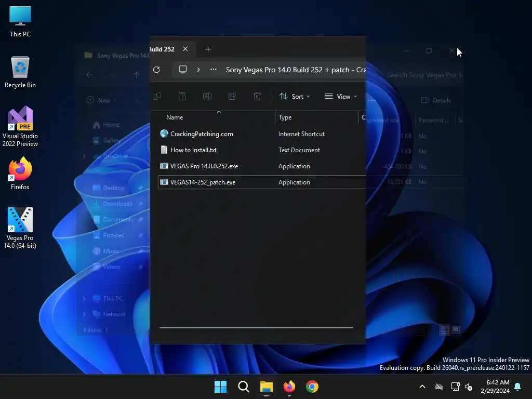Click up arrow in background window
Screen dimensions: 532x399
coord(137,75)
